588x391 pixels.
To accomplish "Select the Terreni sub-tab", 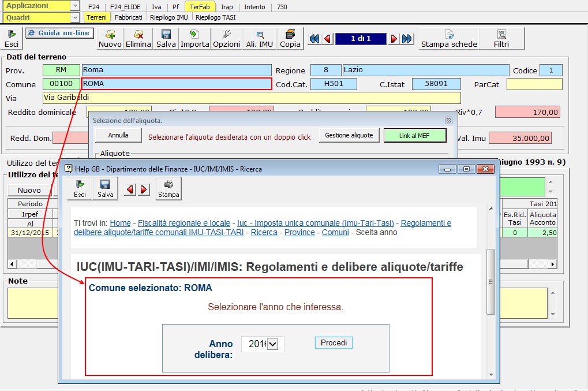I will [x=97, y=17].
